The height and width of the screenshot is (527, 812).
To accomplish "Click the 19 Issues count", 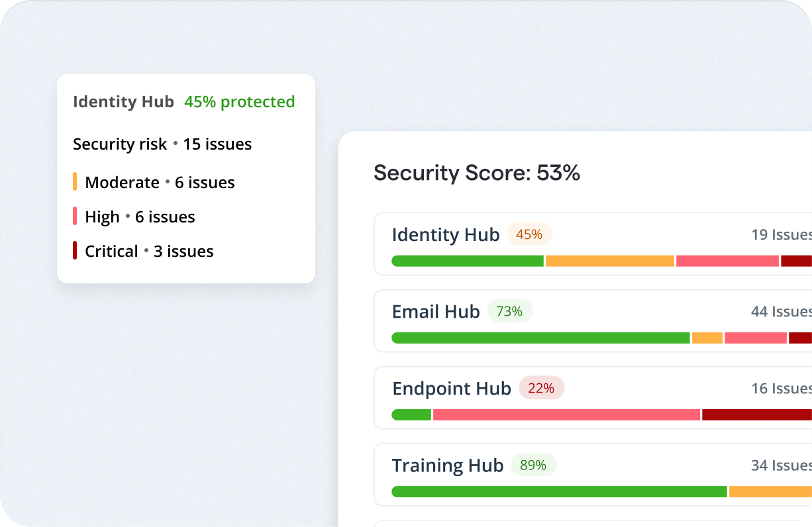I will pyautogui.click(x=782, y=234).
